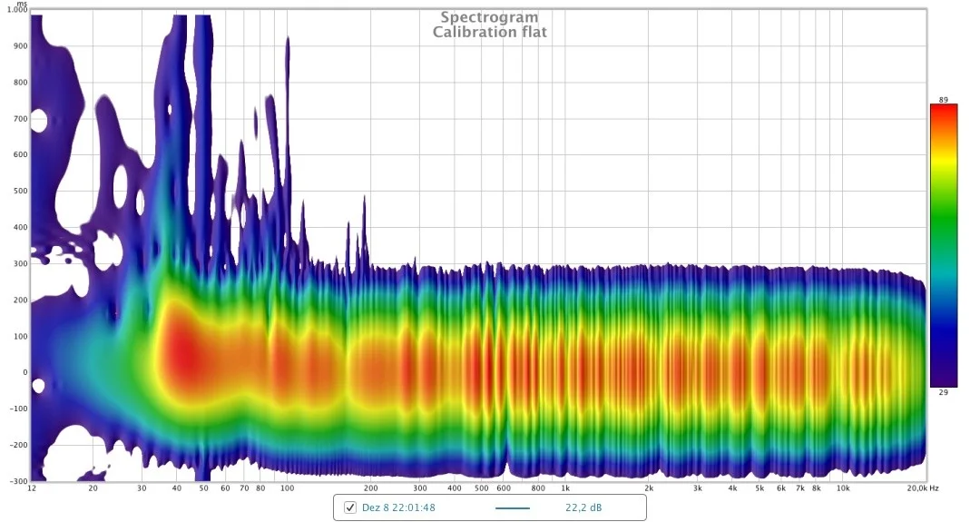Click the 1k frequency axis label
Screen dimensions: 980x522
click(x=565, y=488)
